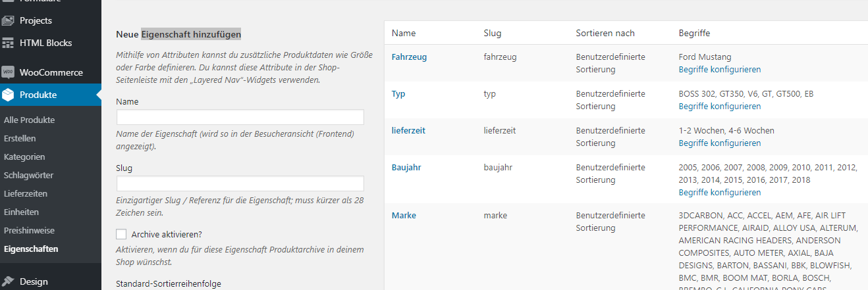This screenshot has width=868, height=290.
Task: Open Erstellen in the Produkte submenu
Action: pyautogui.click(x=20, y=139)
